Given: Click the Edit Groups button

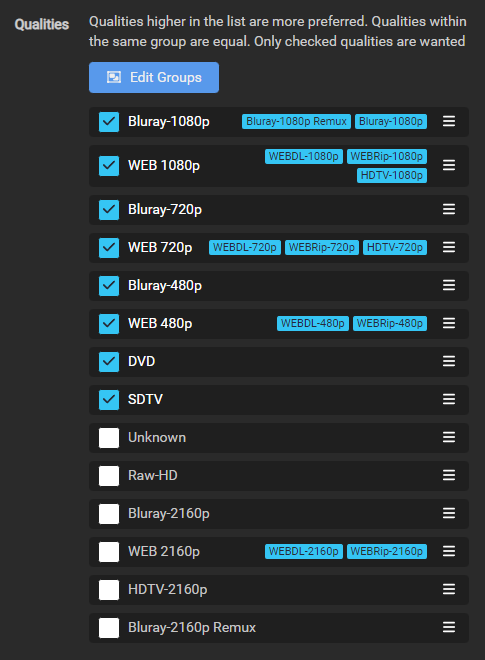Looking at the screenshot, I should pos(154,77).
